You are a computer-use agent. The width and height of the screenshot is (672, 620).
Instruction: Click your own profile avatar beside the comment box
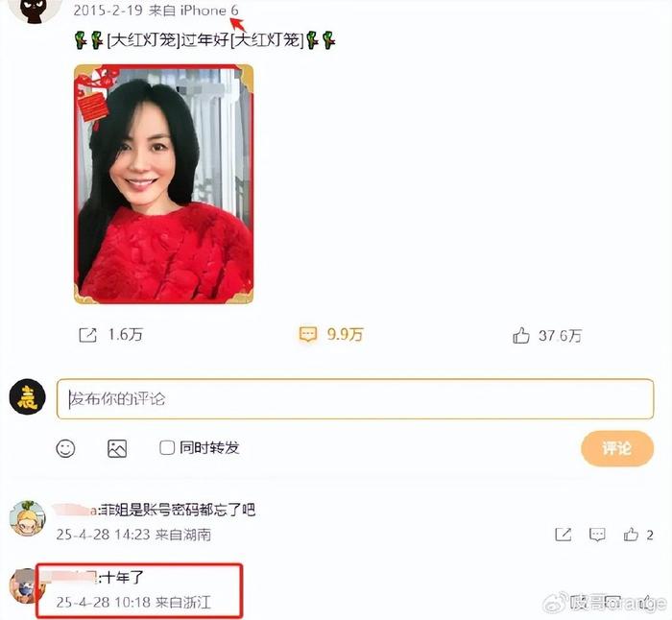(x=28, y=396)
